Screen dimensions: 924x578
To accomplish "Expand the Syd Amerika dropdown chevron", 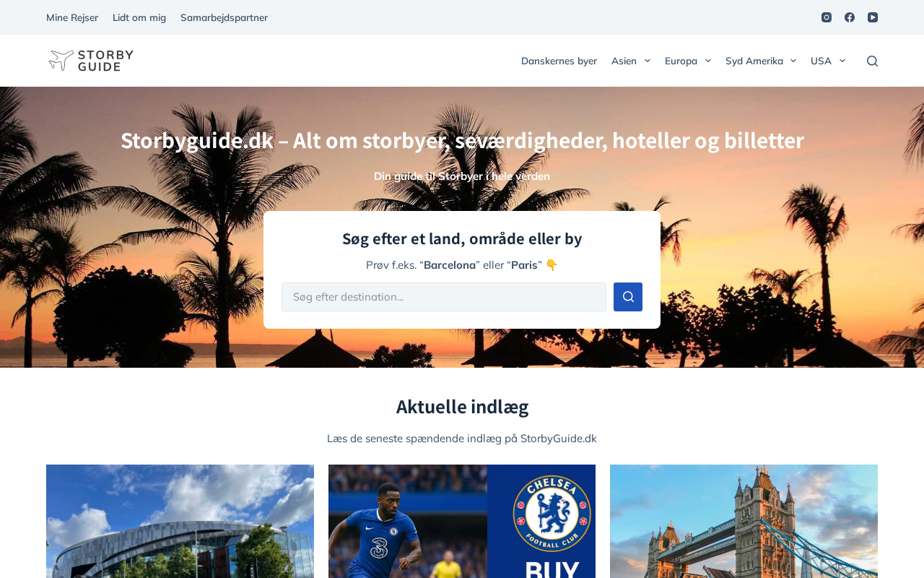I will coord(793,61).
